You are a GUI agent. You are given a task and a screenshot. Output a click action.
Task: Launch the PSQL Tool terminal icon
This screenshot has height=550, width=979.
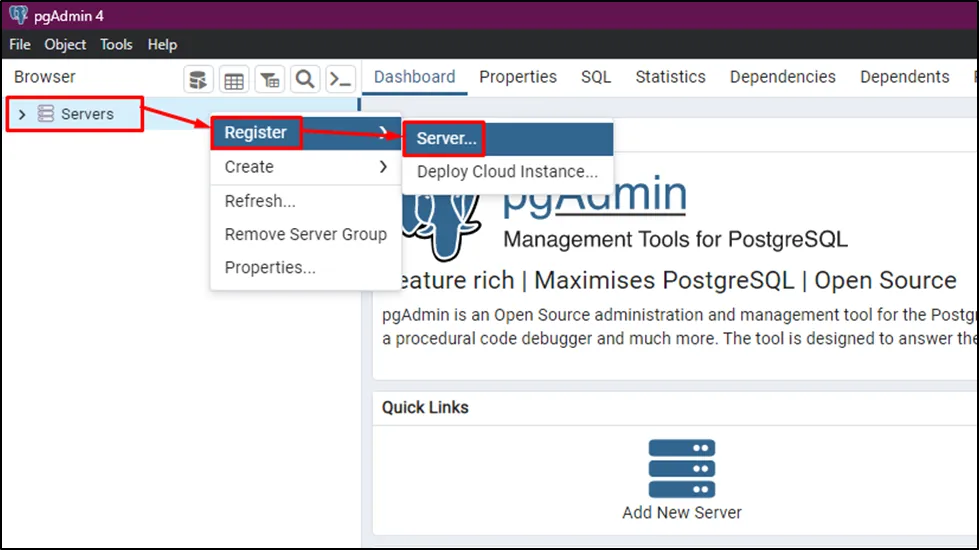340,80
